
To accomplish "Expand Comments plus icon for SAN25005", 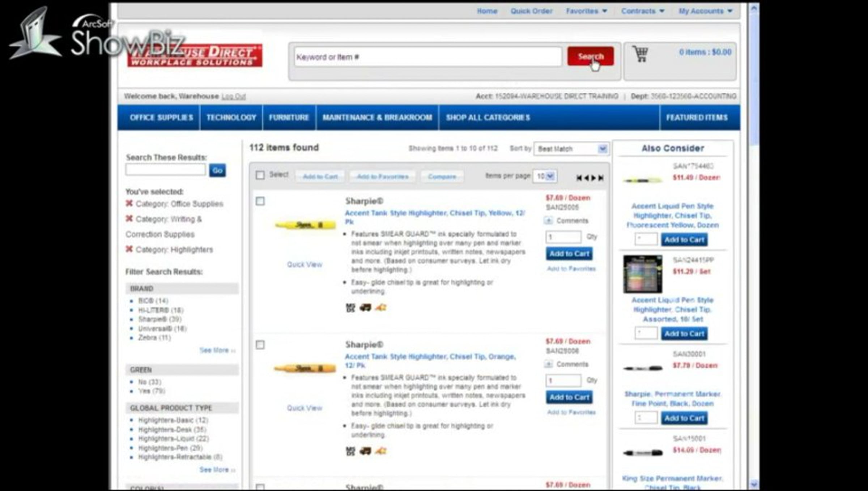I will pyautogui.click(x=549, y=221).
